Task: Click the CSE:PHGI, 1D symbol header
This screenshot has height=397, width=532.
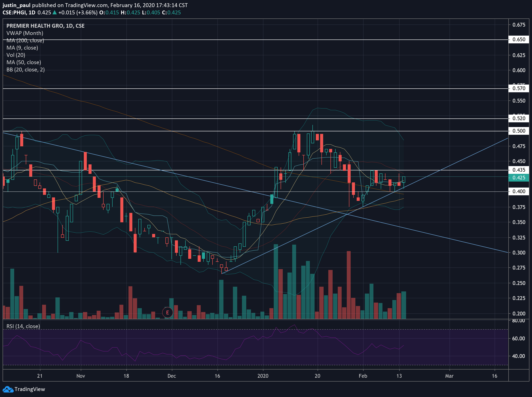Action: pyautogui.click(x=19, y=12)
